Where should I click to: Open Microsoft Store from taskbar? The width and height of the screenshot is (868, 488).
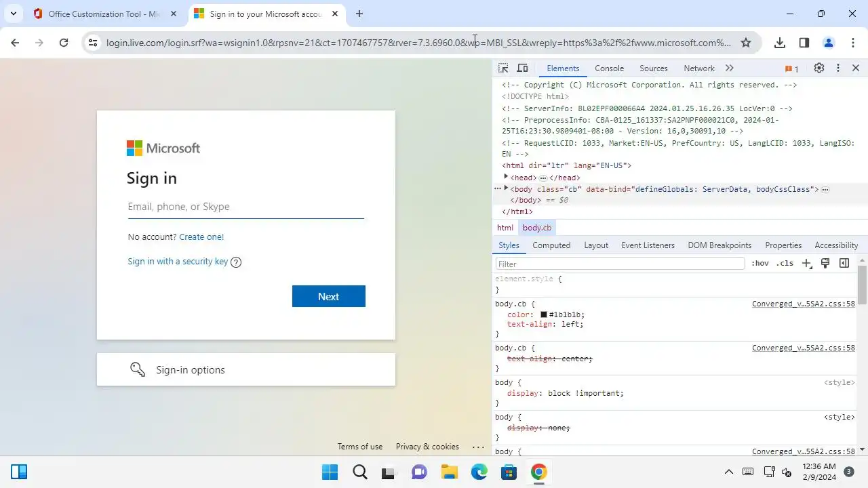click(509, 472)
